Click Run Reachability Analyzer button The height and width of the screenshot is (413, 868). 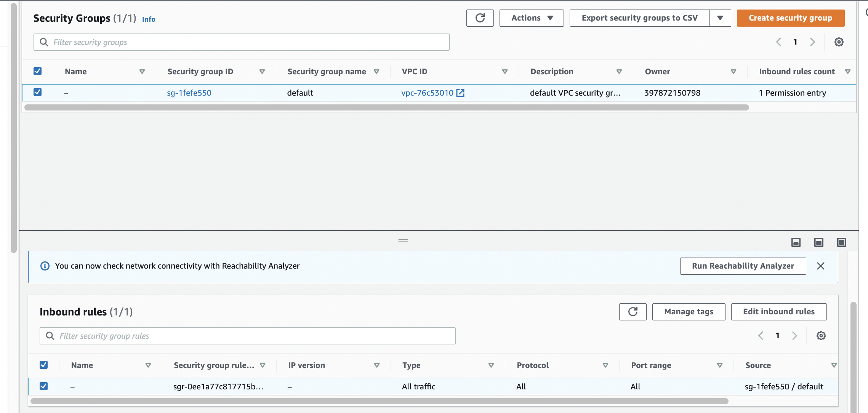[743, 266]
